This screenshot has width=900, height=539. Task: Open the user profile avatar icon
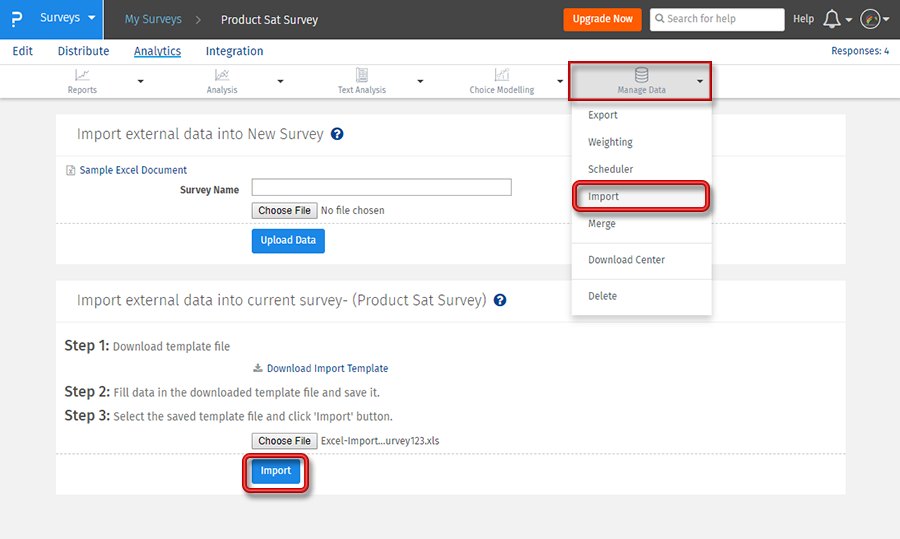tap(870, 19)
